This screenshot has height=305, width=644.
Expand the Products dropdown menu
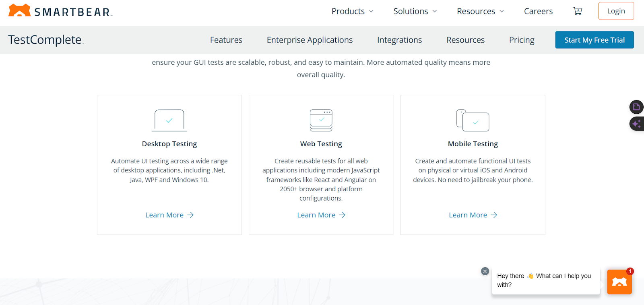[x=353, y=11]
